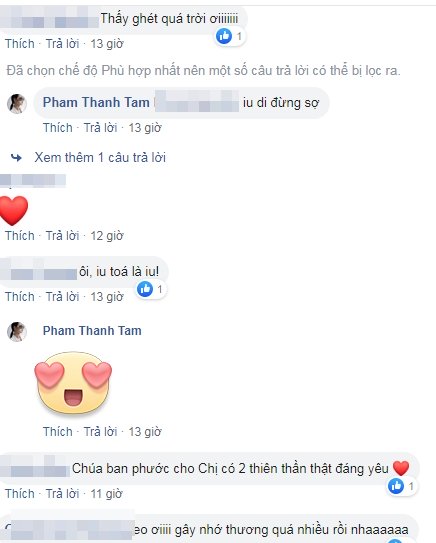Click like reaction icon on 'iu toá là iu' comment
Viewport: 436px width, 543px height.
[x=145, y=289]
